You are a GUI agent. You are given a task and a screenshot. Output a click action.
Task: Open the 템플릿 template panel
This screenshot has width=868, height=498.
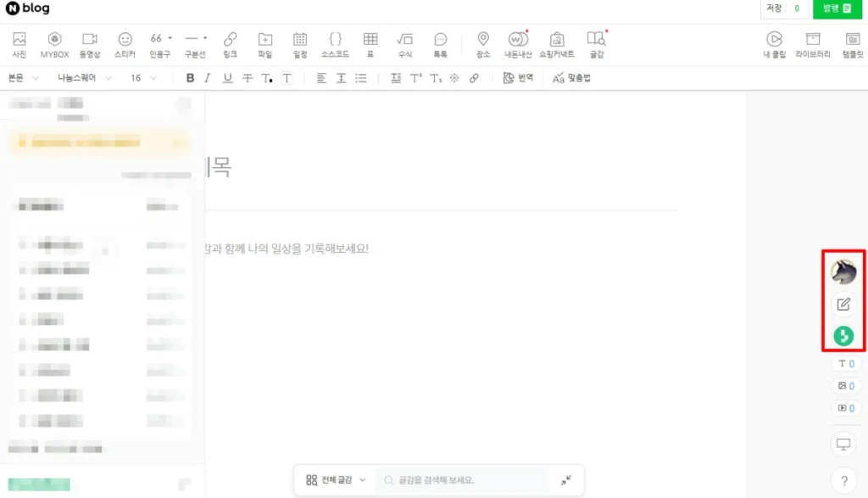click(x=853, y=44)
